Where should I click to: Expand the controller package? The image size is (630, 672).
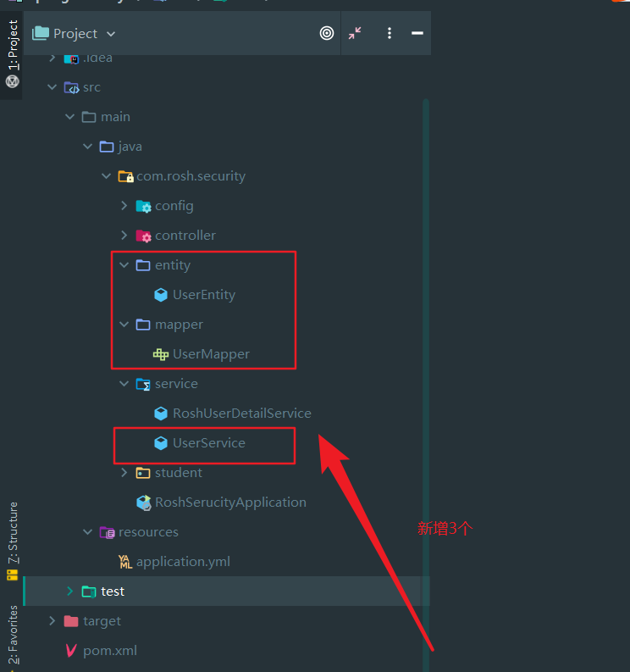pyautogui.click(x=124, y=236)
